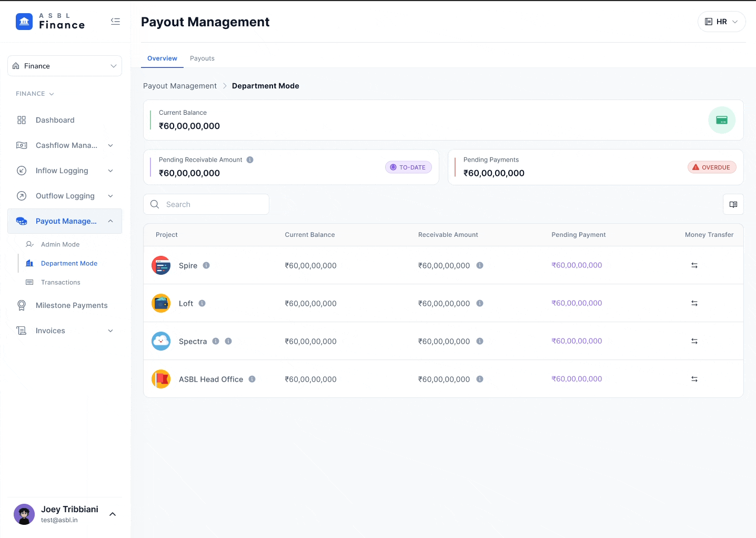This screenshot has width=756, height=538.
Task: Click the ASBL Head Office flag avatar
Action: [161, 379]
